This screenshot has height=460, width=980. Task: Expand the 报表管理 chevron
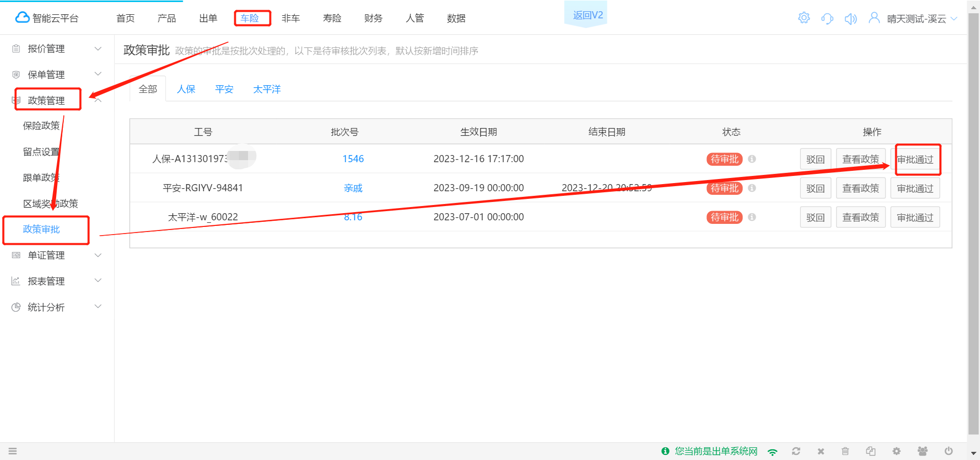(98, 280)
